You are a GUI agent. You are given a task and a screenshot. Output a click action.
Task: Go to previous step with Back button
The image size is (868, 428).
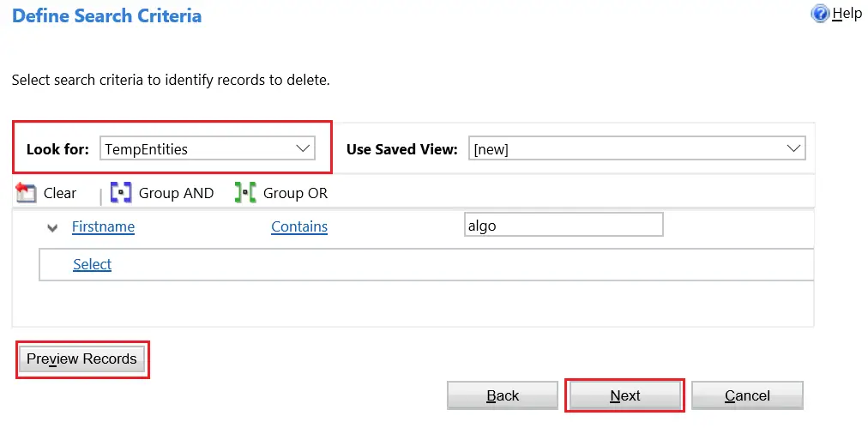(x=503, y=395)
